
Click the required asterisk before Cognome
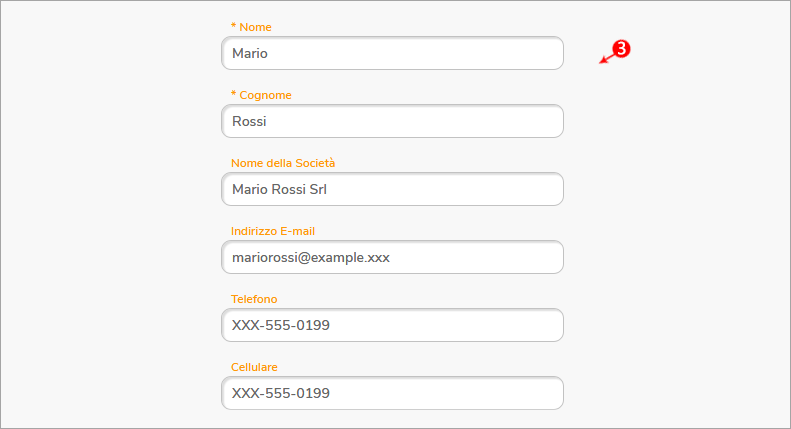tap(234, 94)
